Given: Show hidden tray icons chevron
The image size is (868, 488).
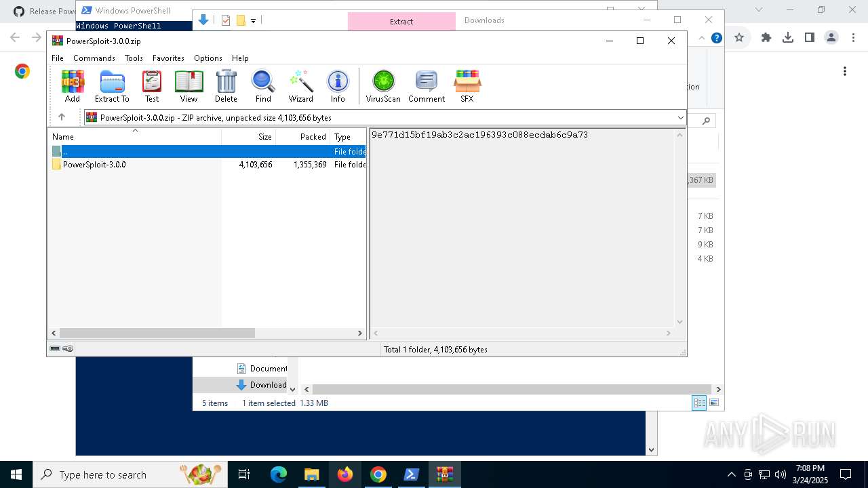Looking at the screenshot, I should tap(731, 474).
